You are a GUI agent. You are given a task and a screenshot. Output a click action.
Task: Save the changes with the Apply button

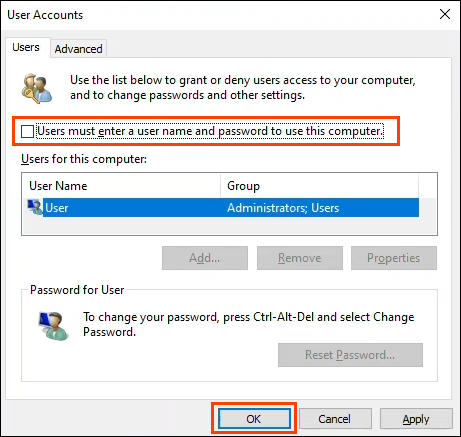click(416, 419)
